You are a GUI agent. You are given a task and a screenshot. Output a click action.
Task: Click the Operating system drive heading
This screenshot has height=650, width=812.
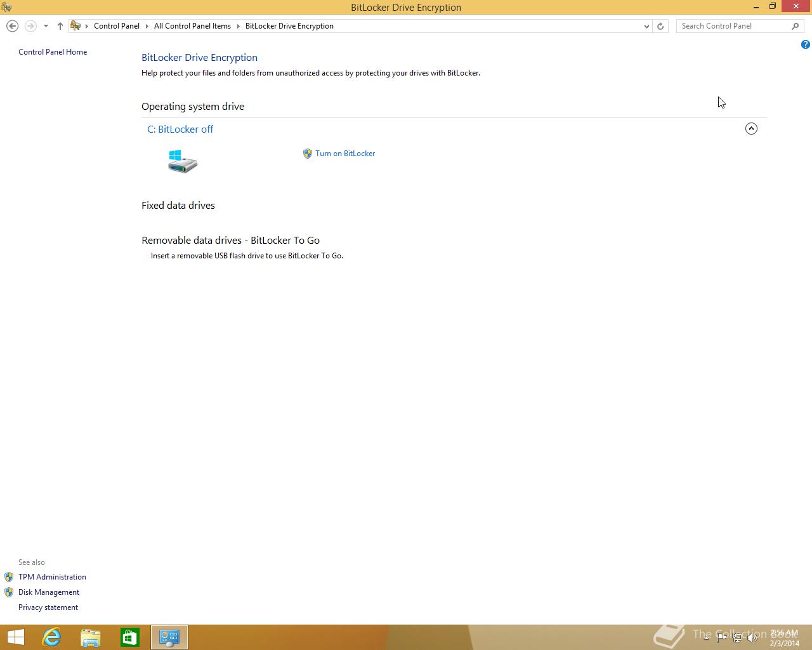[193, 107]
